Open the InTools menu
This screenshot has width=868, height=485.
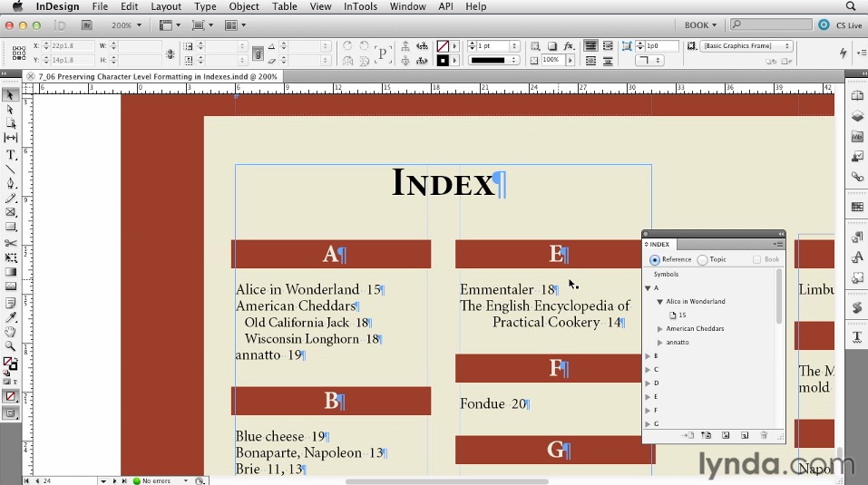360,6
